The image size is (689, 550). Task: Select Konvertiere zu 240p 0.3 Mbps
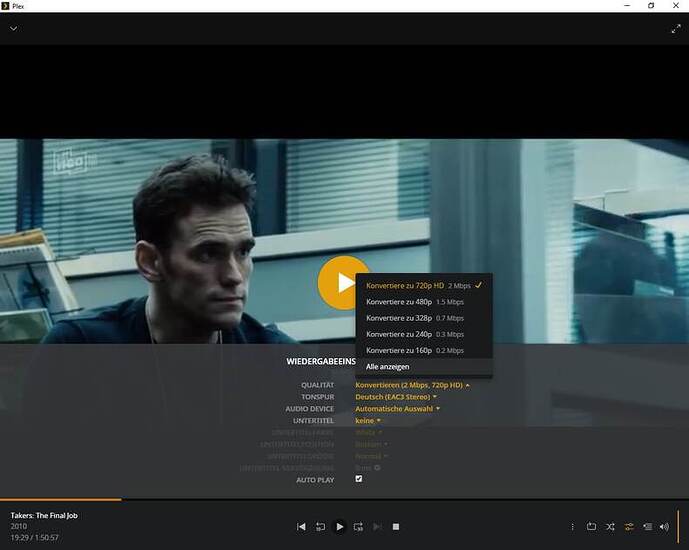click(x=424, y=334)
